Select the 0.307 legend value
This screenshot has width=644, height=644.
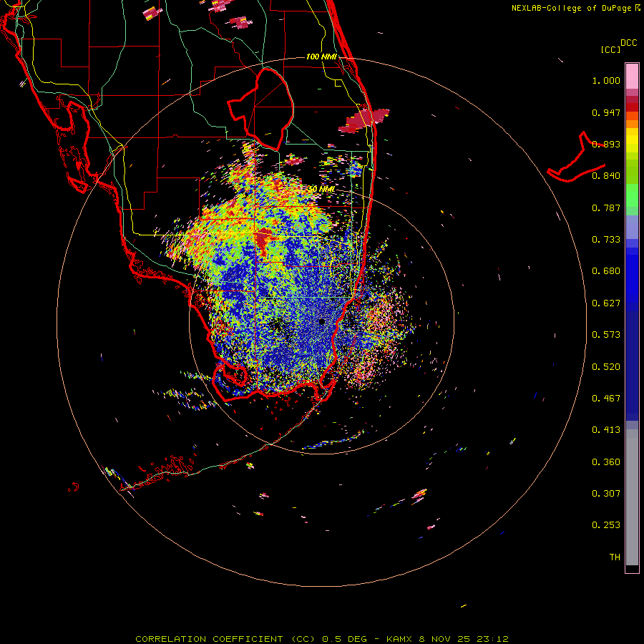tap(606, 494)
